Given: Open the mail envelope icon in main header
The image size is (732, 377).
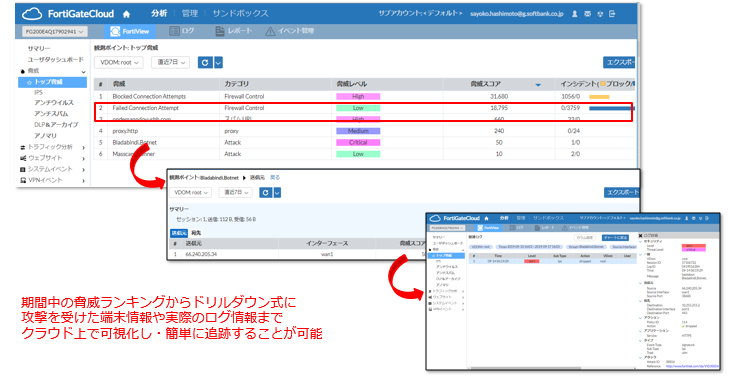Looking at the screenshot, I should [x=587, y=14].
